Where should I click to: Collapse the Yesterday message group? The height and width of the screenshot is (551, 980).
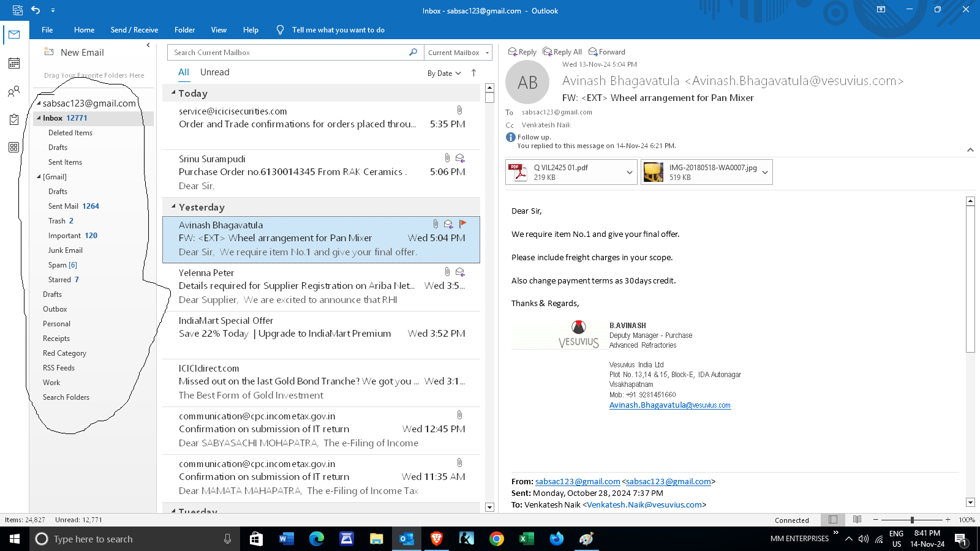point(173,207)
